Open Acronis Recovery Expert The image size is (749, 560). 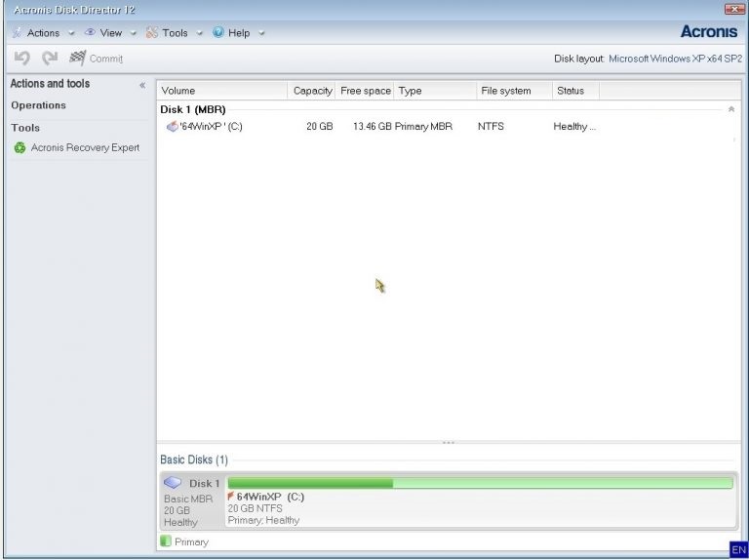(85, 147)
